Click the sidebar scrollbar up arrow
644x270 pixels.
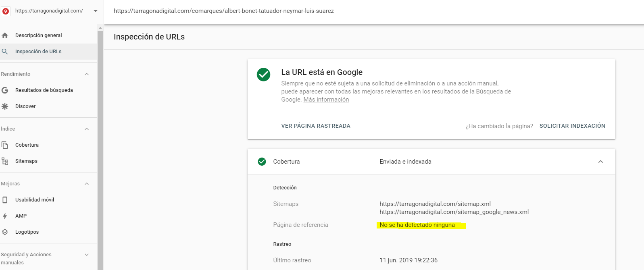coord(100,28)
